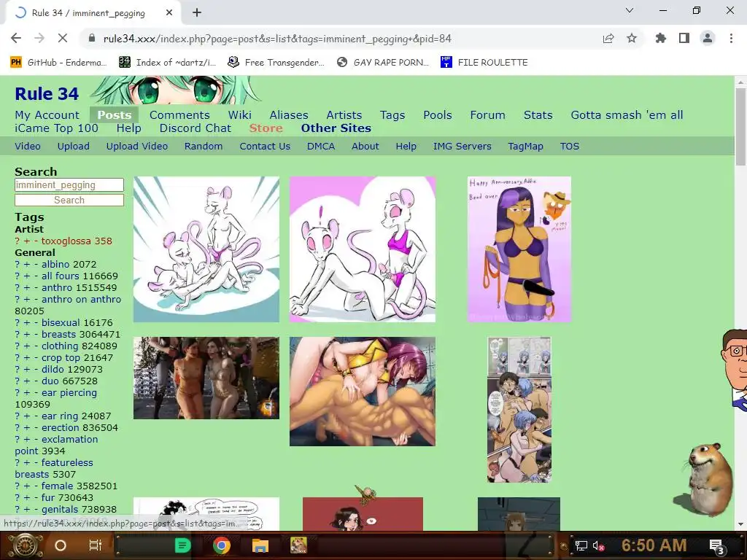Click the network icon in system tray
The width and height of the screenshot is (747, 560).
pyautogui.click(x=581, y=545)
